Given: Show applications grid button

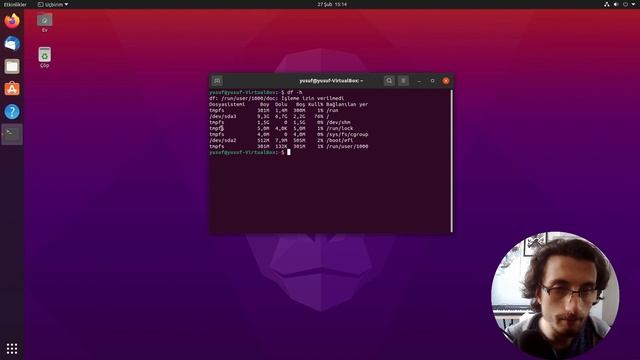Looking at the screenshot, I should pos(12,348).
